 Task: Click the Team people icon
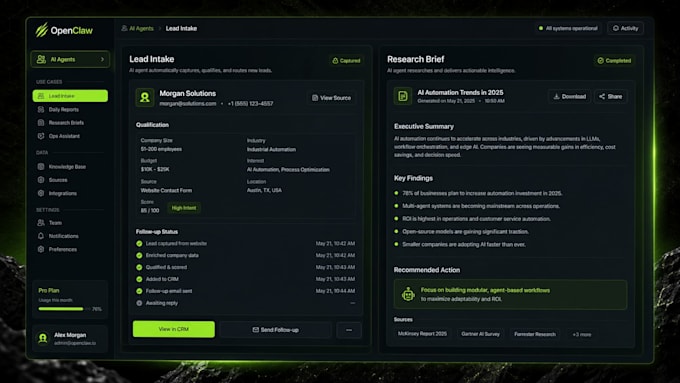(41, 223)
